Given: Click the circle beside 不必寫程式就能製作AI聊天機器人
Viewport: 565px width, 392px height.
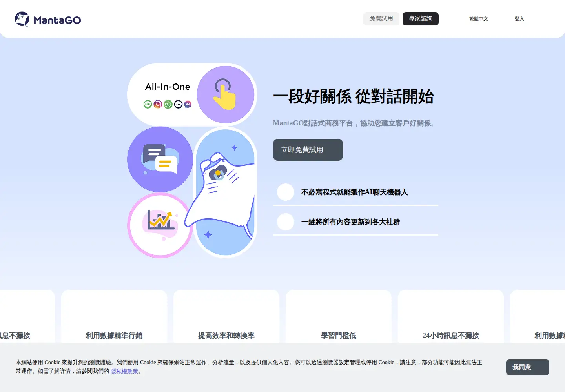Looking at the screenshot, I should click(286, 192).
